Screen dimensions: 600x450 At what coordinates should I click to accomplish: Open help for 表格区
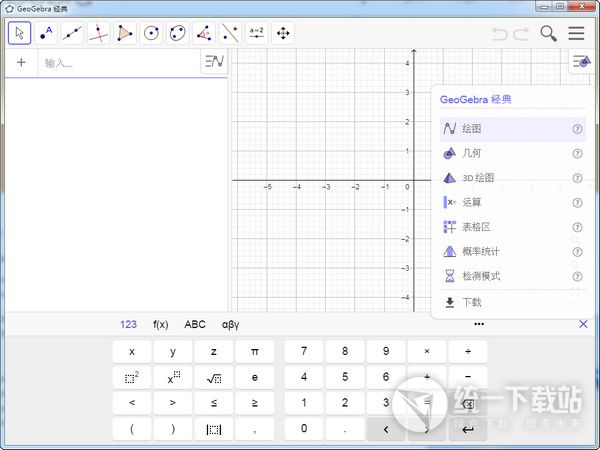577,227
